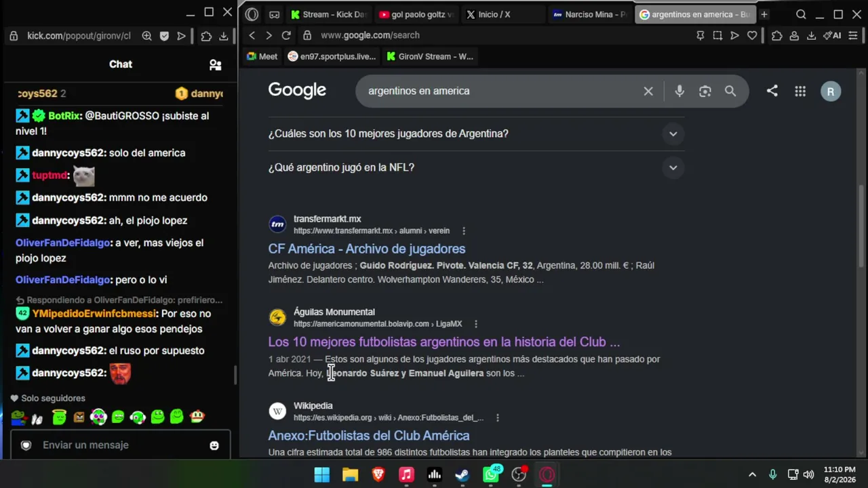Go forward in the Google browser window

click(x=269, y=35)
